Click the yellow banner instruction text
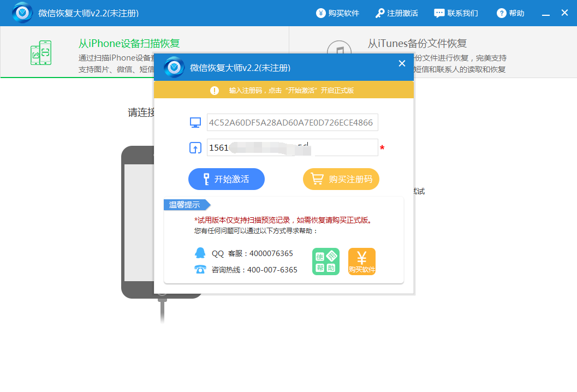This screenshot has width=577, height=392. pos(291,91)
